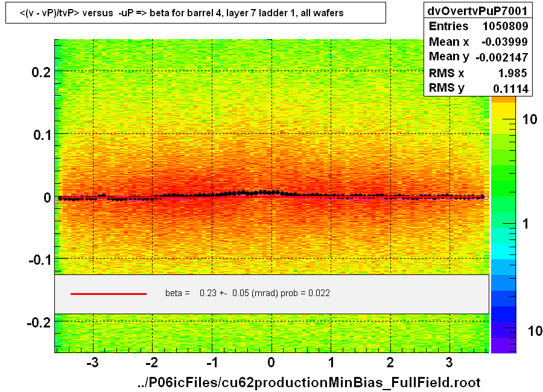Click x-axis tick label 2
The height and width of the screenshot is (392, 543).
click(x=390, y=362)
